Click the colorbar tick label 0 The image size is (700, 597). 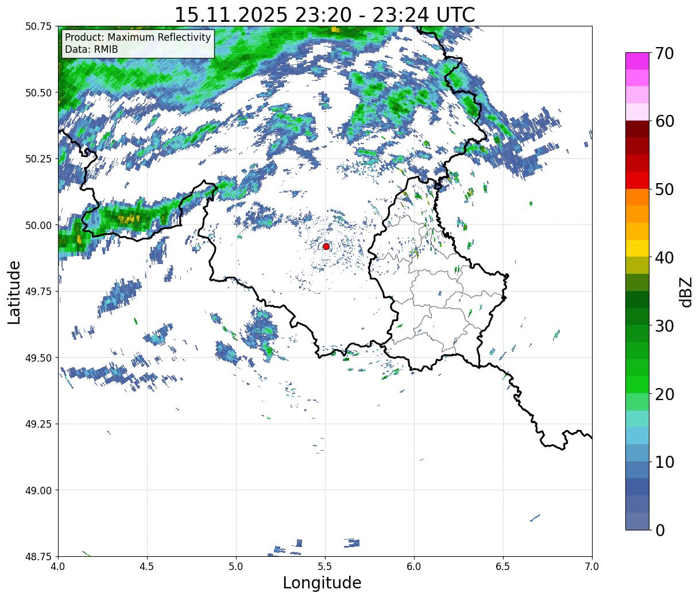659,530
